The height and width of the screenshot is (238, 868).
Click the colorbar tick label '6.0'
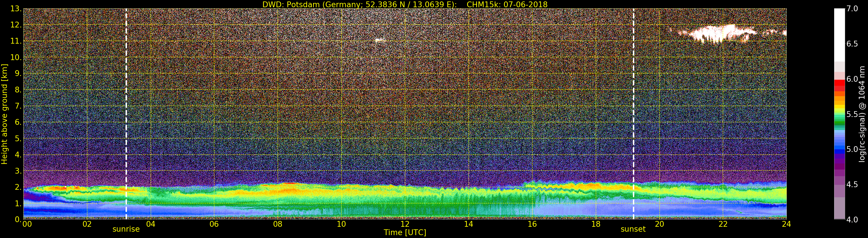coord(852,79)
